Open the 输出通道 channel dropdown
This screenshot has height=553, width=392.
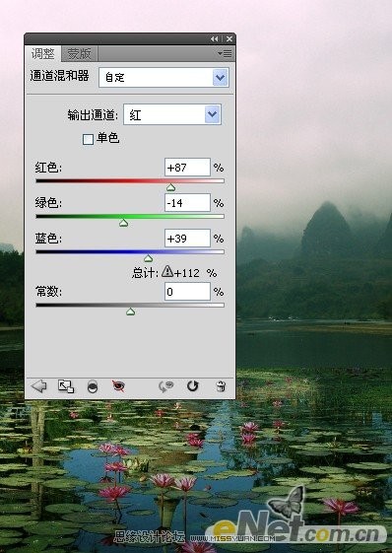click(x=172, y=114)
